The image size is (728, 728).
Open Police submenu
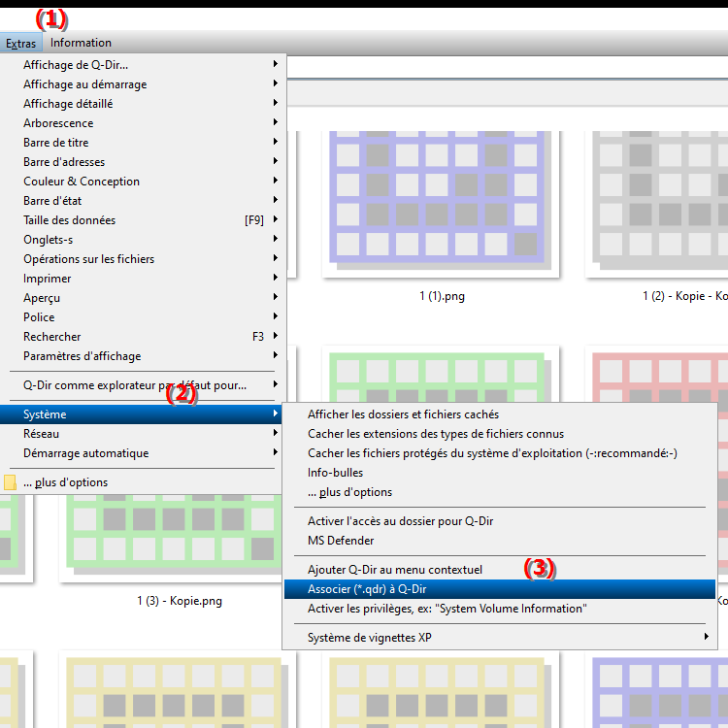143,317
